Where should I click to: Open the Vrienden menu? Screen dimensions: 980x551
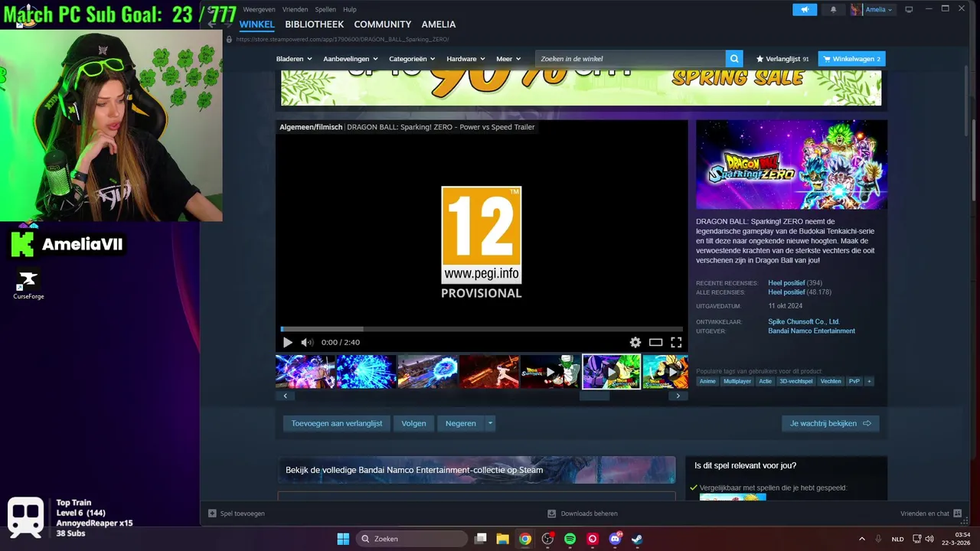pos(295,9)
